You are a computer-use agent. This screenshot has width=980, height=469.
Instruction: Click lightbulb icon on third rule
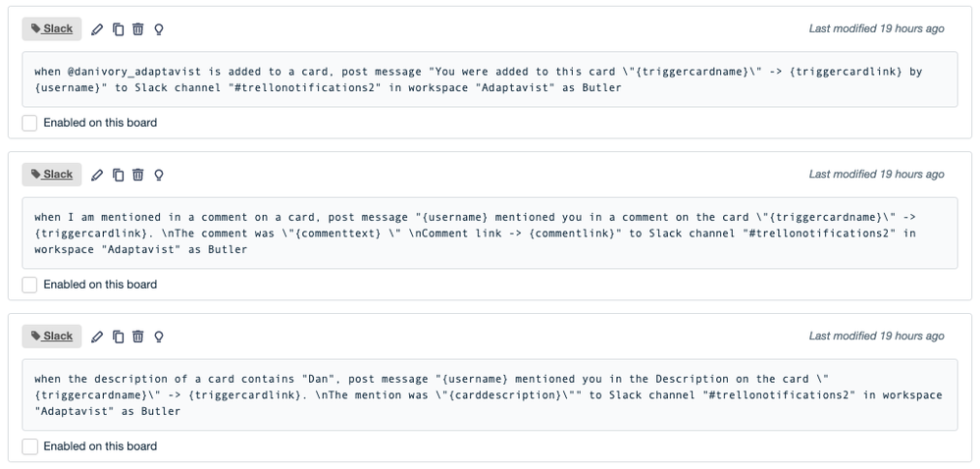[x=159, y=338]
